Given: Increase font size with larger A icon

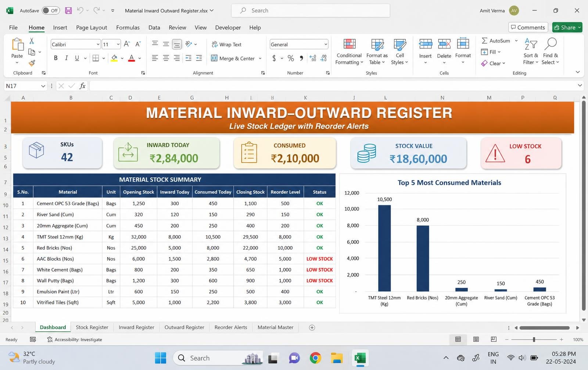Looking at the screenshot, I should [x=127, y=44].
